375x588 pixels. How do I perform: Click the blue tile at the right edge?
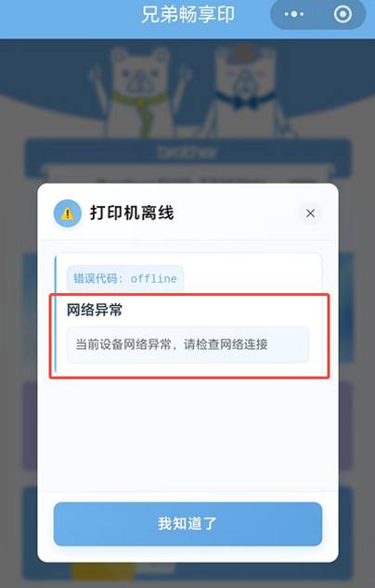345,308
